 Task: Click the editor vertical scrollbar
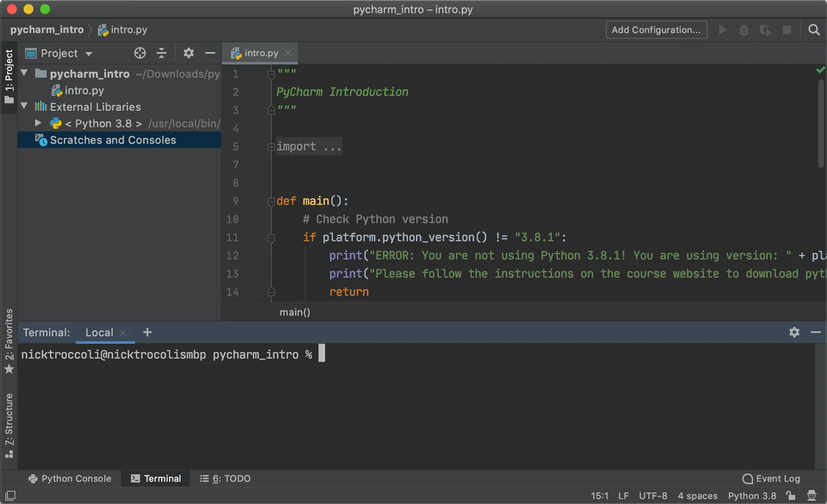pyautogui.click(x=821, y=123)
